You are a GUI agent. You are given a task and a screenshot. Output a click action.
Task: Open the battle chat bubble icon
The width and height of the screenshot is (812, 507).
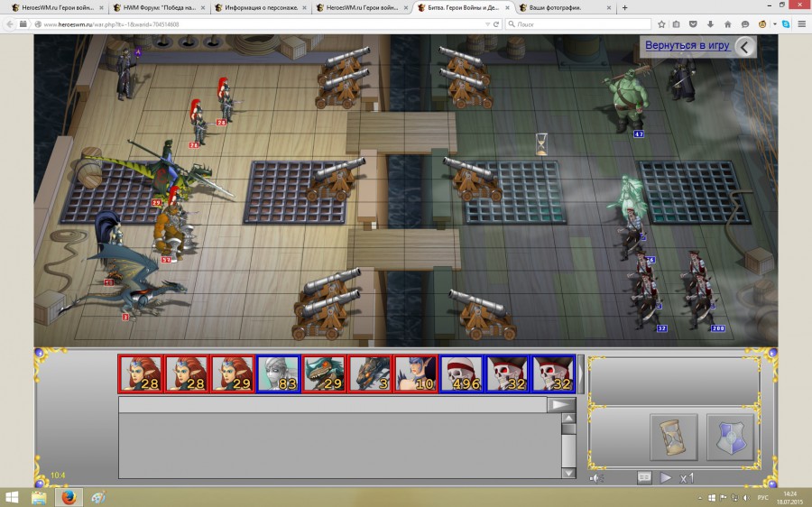click(x=644, y=477)
